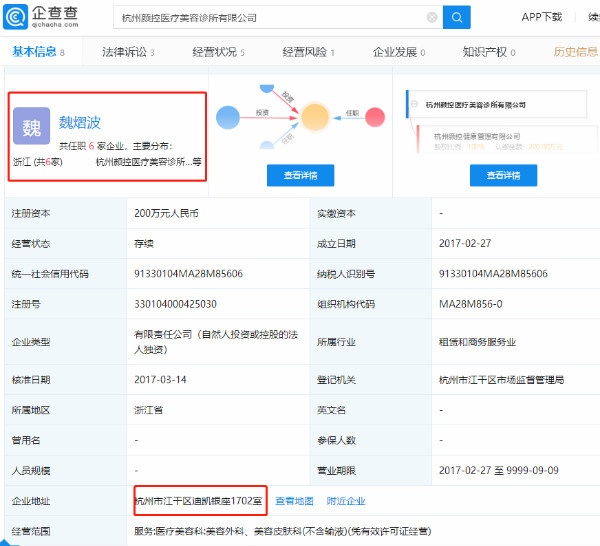
Task: Open the 附近企业 link
Action: click(x=346, y=501)
